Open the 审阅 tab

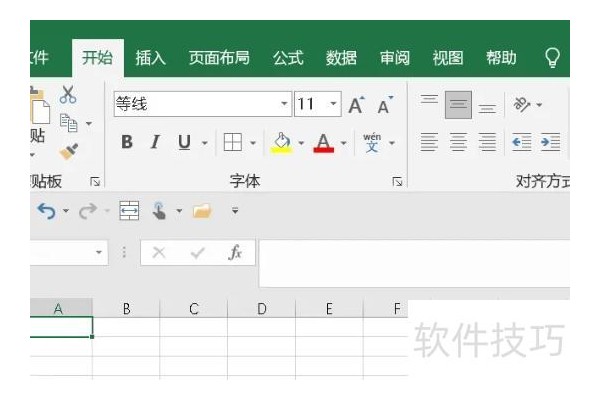pos(395,58)
